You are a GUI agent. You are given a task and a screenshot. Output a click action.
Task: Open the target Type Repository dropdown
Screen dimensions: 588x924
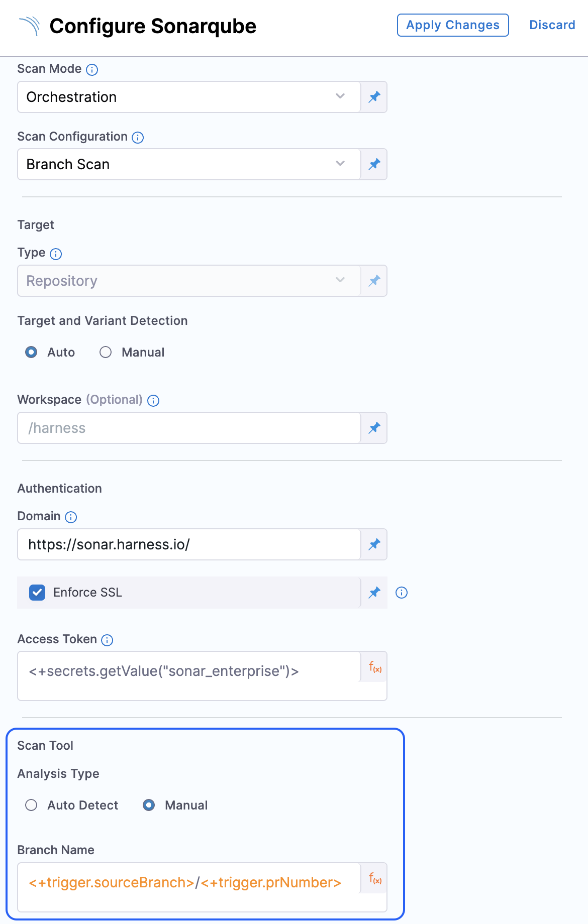189,281
